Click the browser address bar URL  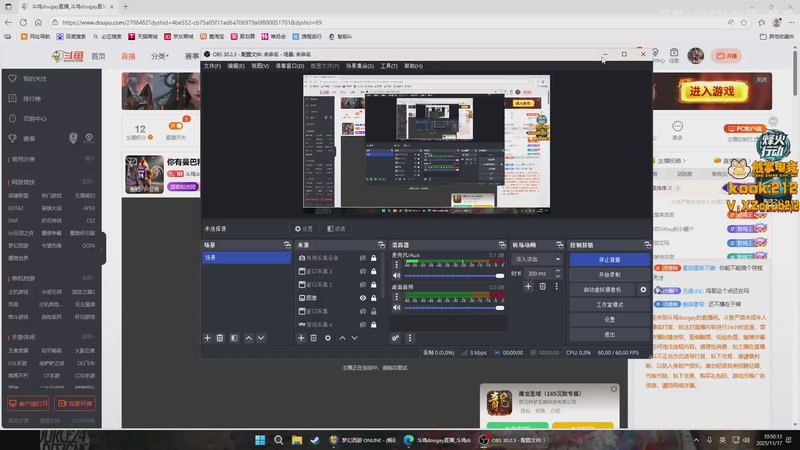(x=191, y=22)
